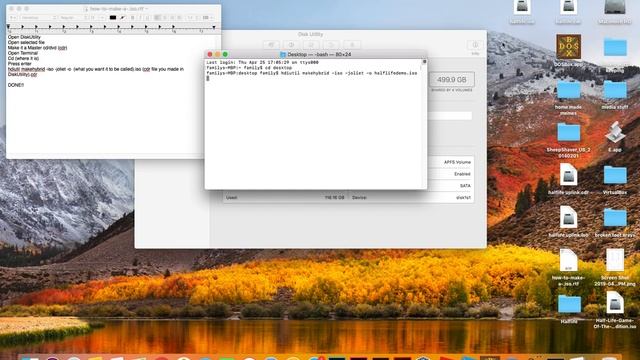Toggle underline in TextEdit toolbar
The image size is (640, 360).
coord(147,18)
